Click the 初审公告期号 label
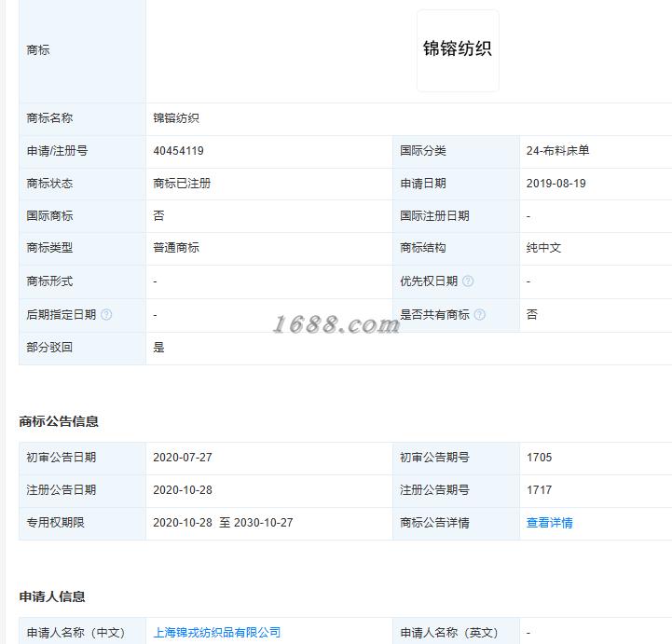 pyautogui.click(x=434, y=458)
